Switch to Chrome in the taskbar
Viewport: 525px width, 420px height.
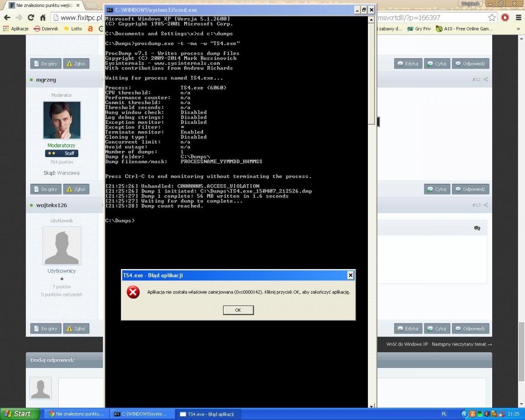76,414
